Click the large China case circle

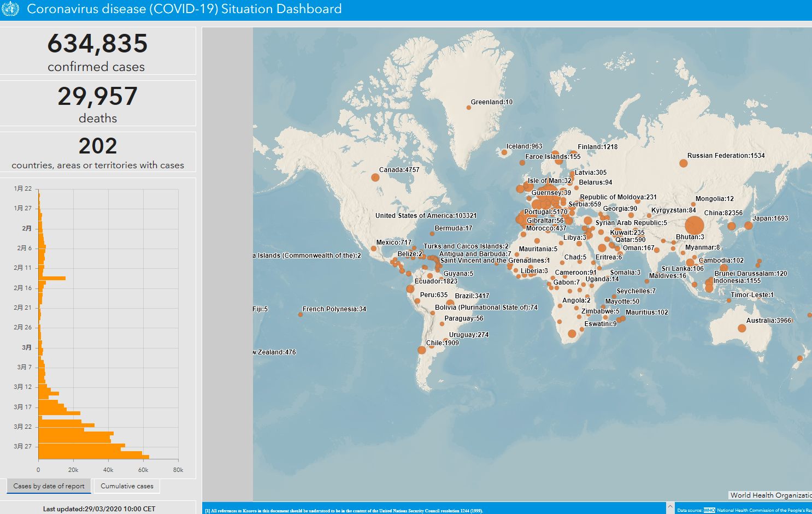pos(694,226)
